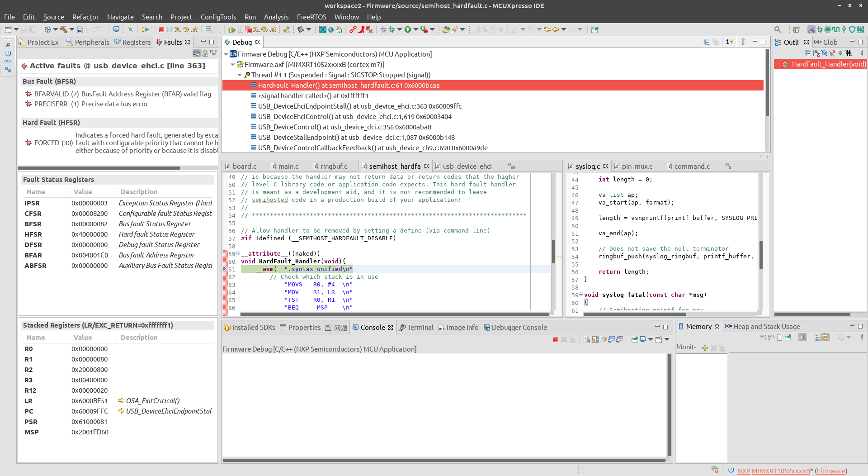Viewport: 868px width, 476px height.
Task: Show hidden editor tabs list marked 68
Action: coord(511,166)
